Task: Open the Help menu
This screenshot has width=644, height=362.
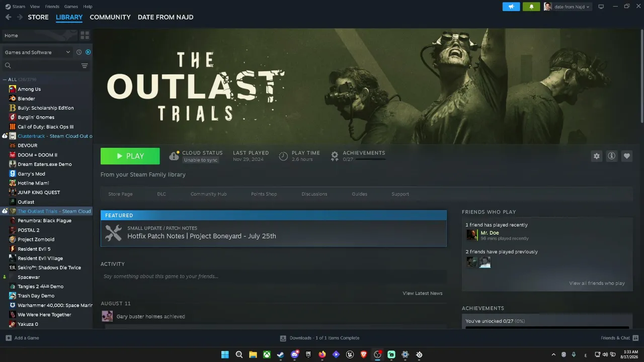Action: [x=88, y=7]
